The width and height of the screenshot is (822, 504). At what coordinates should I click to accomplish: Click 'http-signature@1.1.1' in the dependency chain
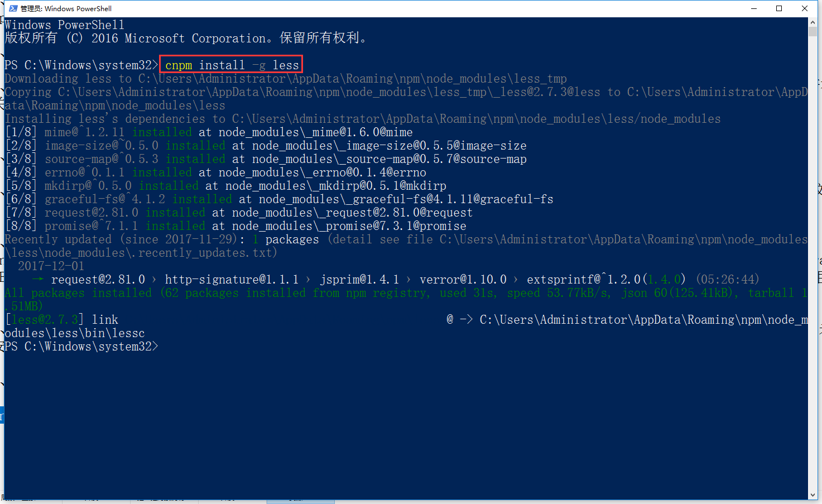point(232,280)
